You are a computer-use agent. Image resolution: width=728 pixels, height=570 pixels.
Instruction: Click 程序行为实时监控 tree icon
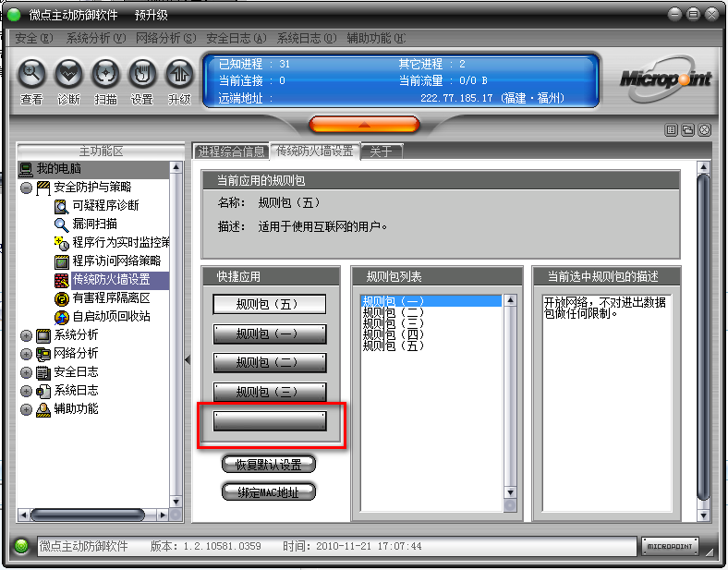tap(61, 243)
